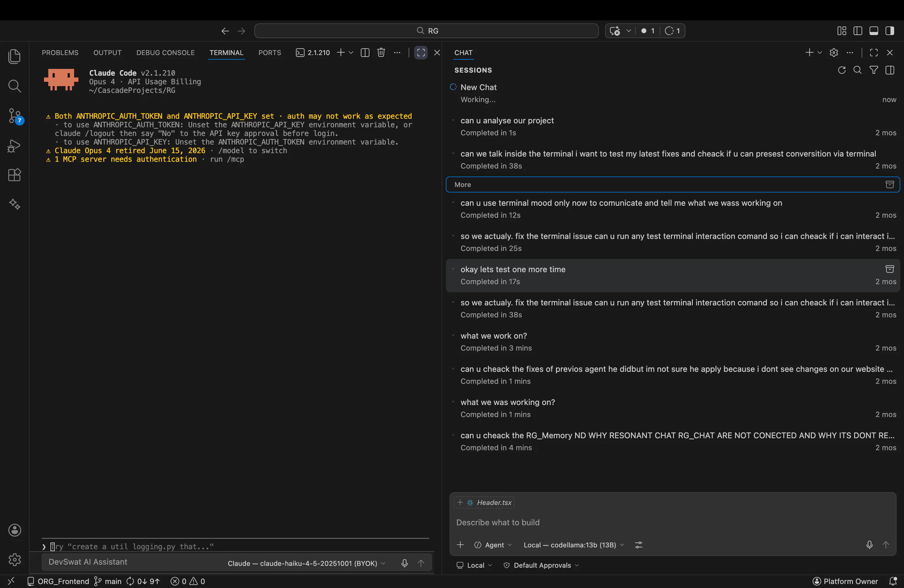Maximize the chat panel

[874, 52]
